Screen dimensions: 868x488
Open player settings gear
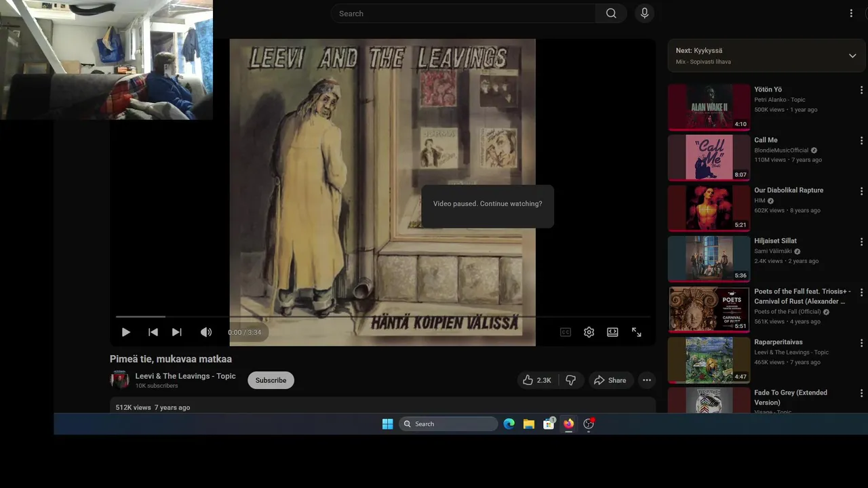point(589,332)
